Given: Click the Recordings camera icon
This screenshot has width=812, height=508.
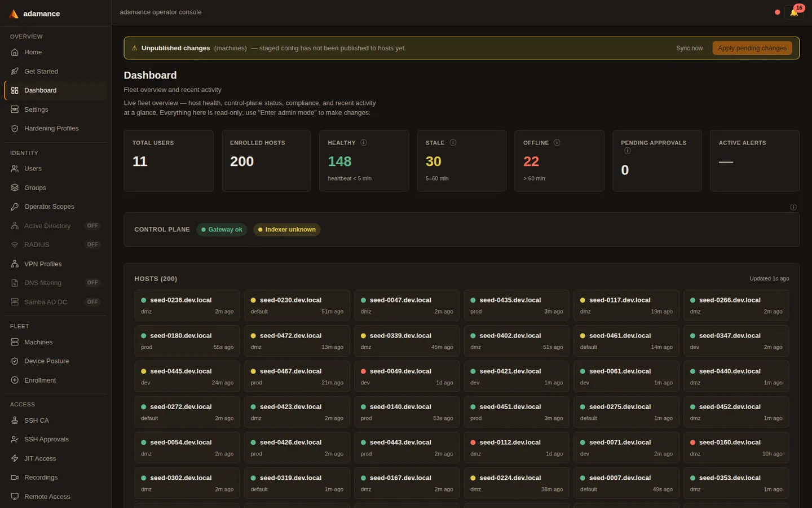Looking at the screenshot, I should pos(15,477).
